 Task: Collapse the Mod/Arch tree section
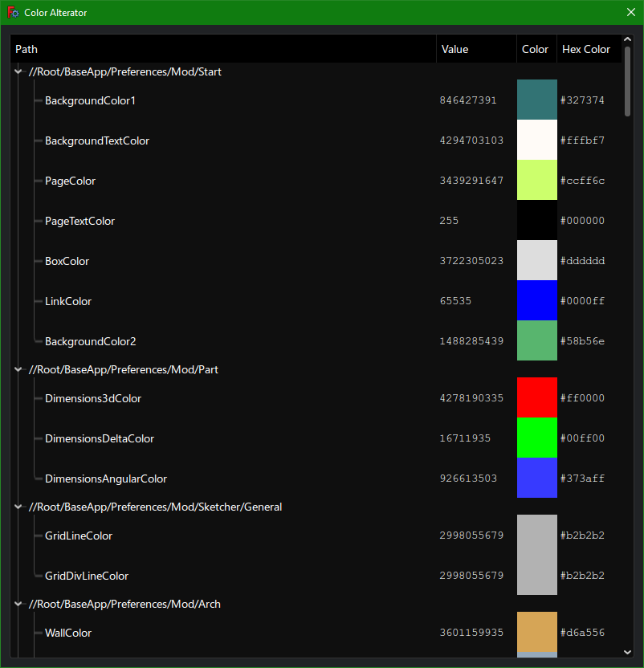point(18,604)
